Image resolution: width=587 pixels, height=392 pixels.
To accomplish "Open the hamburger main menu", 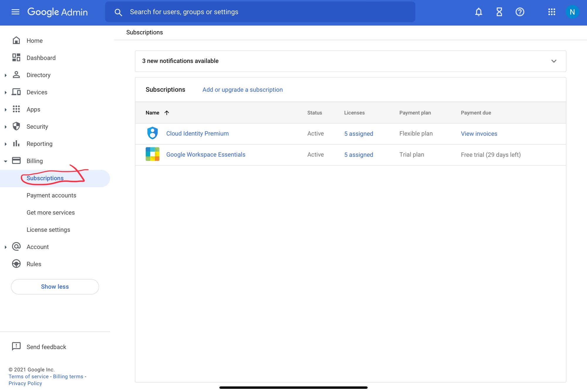I will point(15,12).
